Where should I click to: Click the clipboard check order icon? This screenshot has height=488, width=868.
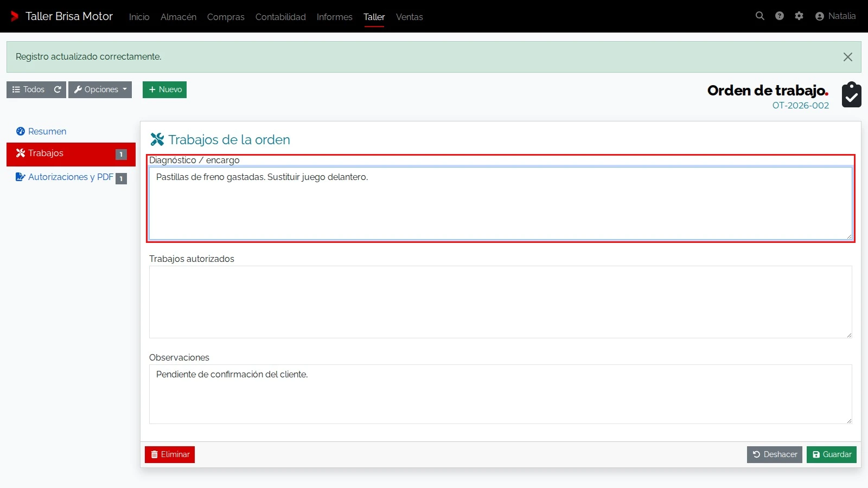[x=852, y=95]
